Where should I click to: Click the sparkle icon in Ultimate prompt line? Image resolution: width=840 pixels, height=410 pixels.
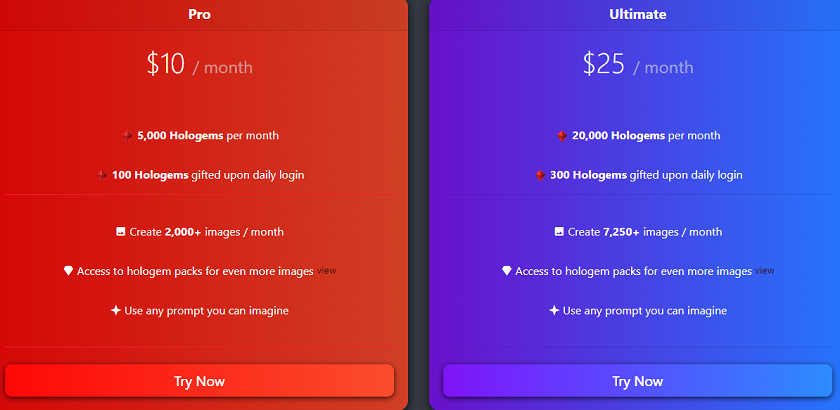point(554,310)
